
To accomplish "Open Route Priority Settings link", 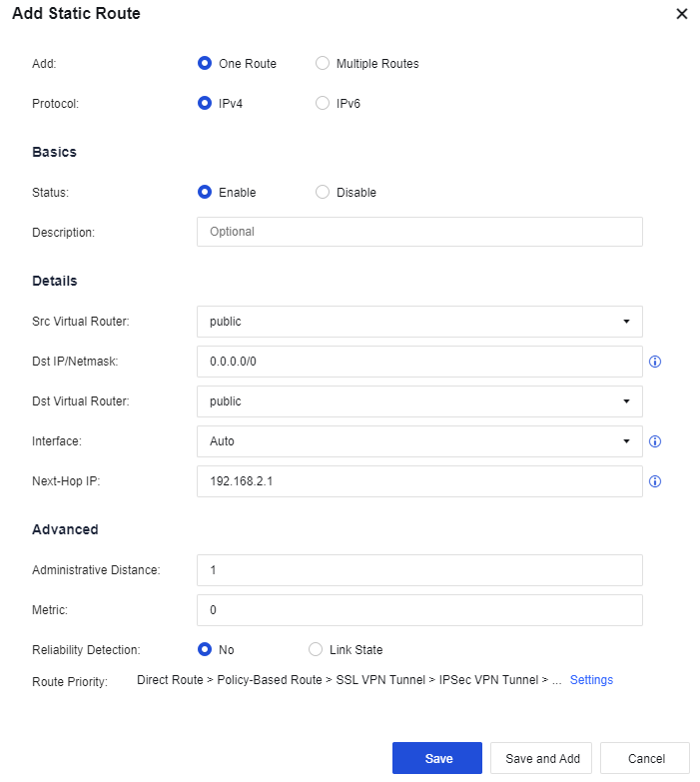I will [591, 680].
